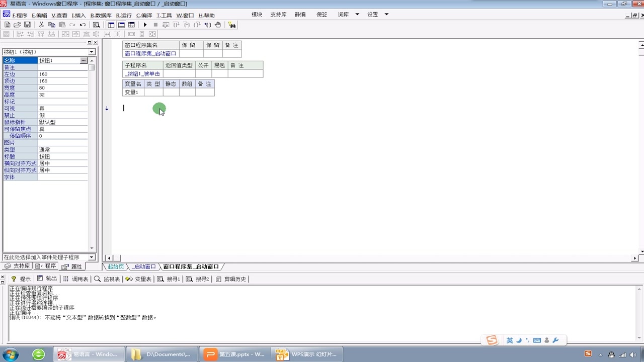Open the D:\Documents folder taskbar item

point(162,354)
